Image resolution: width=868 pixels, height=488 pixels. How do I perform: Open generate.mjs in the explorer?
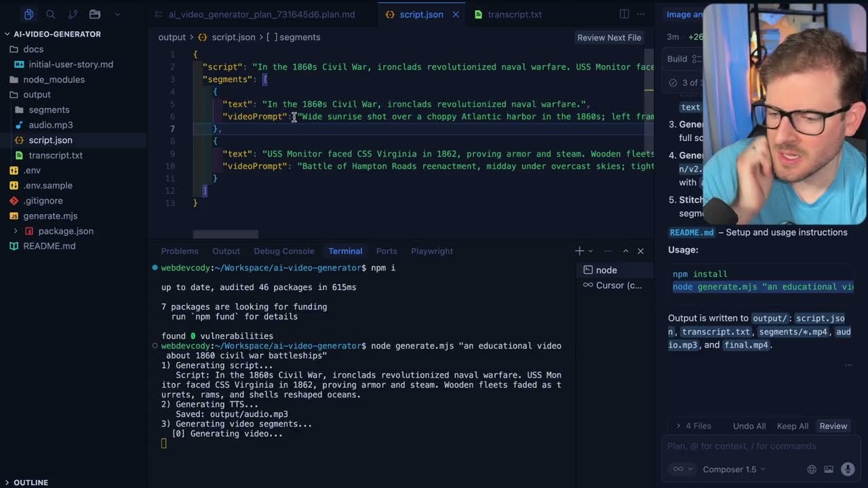(x=50, y=216)
